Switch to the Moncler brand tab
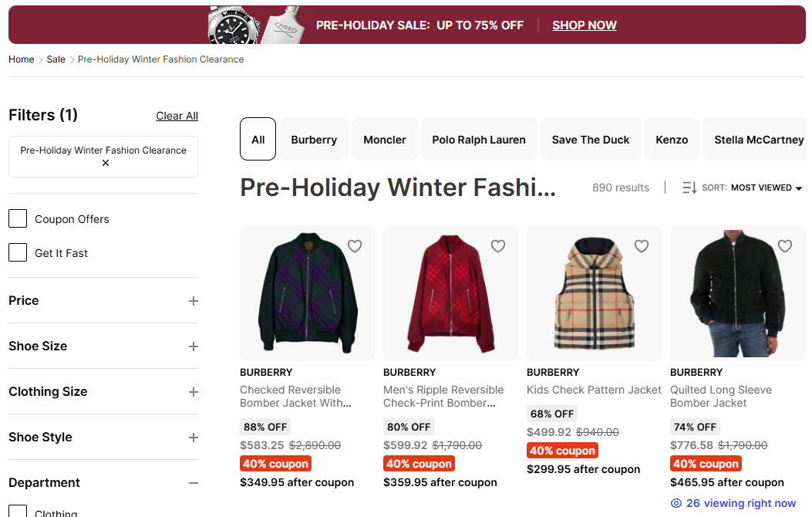812x517 pixels. (x=385, y=140)
